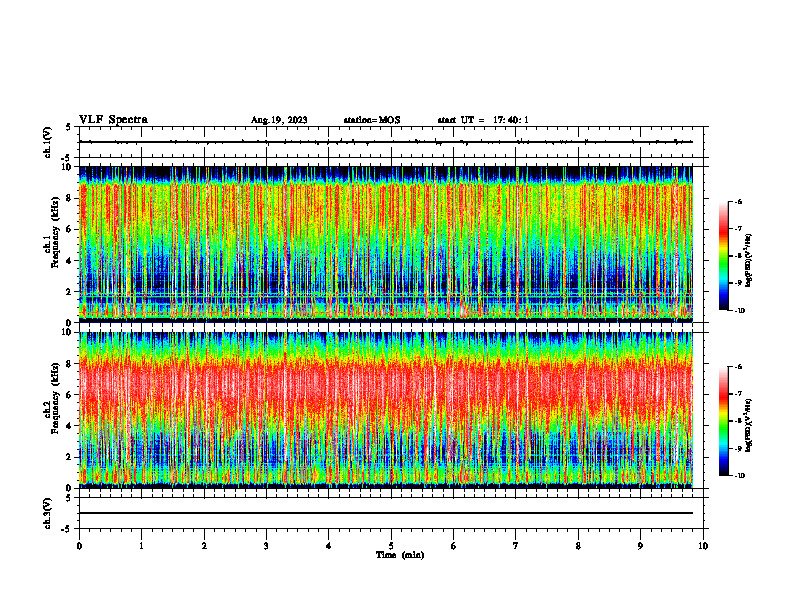The height and width of the screenshot is (612, 792).
Task: Click the ch.3 flat voltage trace
Action: 386,513
